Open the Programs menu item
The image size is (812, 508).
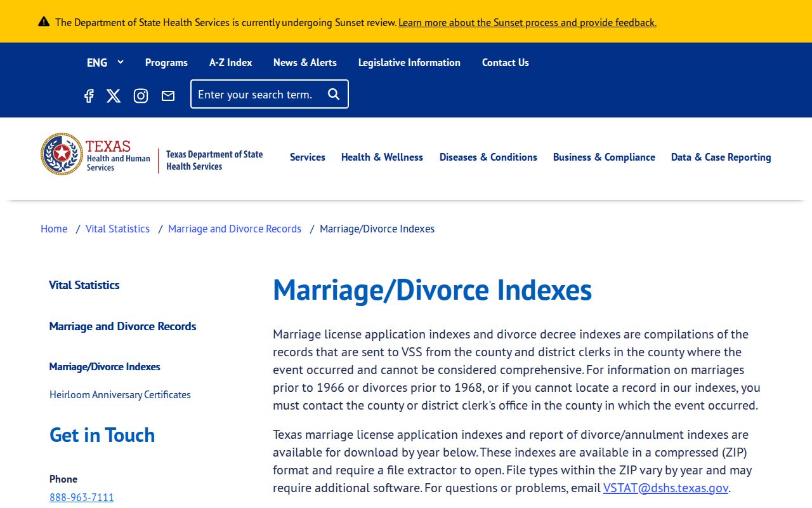pos(166,62)
